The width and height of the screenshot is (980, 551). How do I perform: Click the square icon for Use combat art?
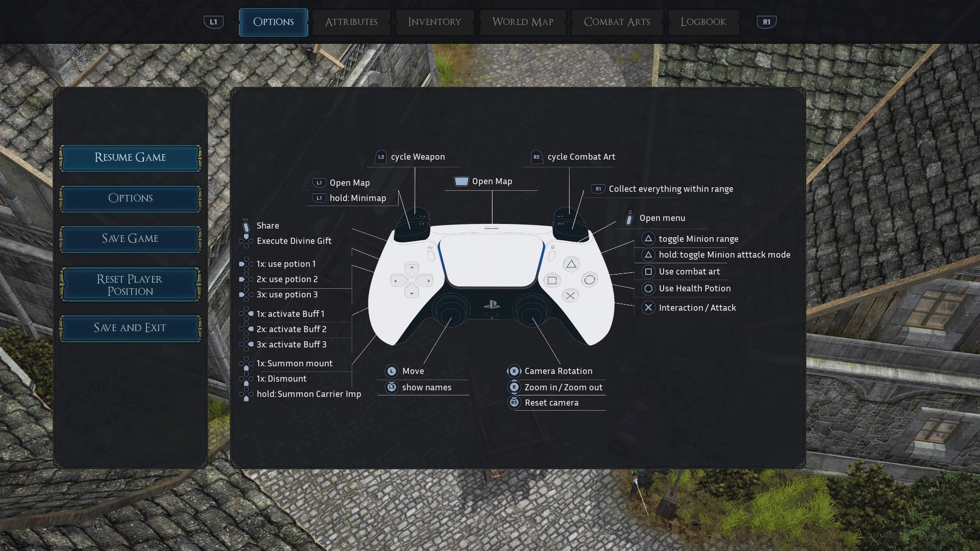coord(648,271)
